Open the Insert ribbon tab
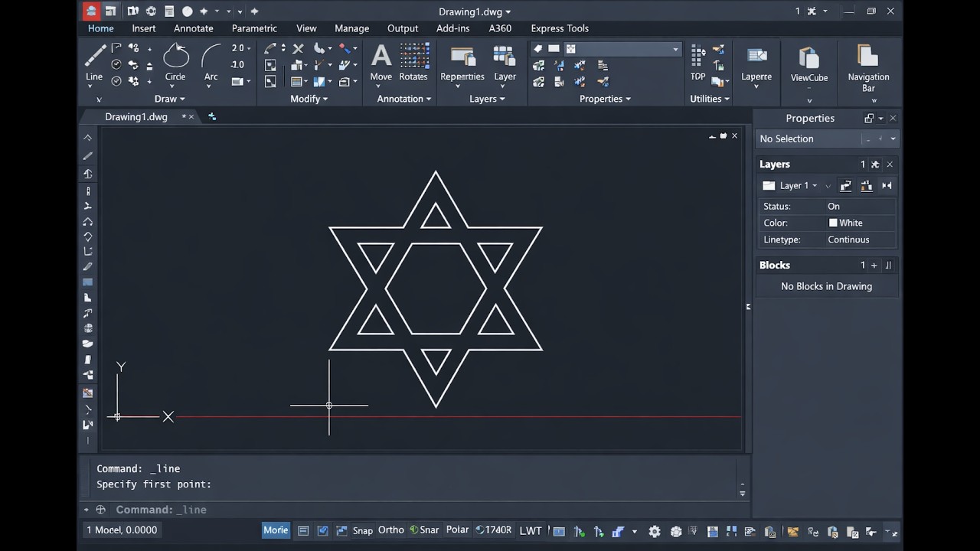Viewport: 980px width, 551px height. point(144,28)
